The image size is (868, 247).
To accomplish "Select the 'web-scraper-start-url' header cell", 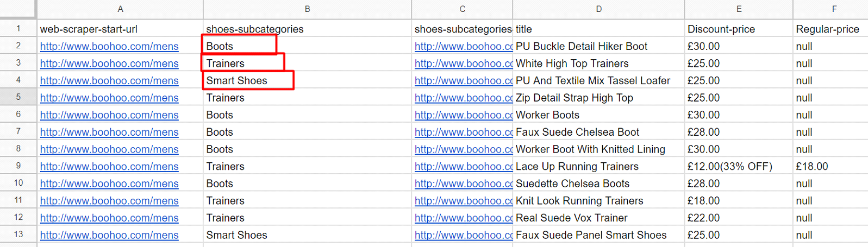I will click(x=89, y=29).
